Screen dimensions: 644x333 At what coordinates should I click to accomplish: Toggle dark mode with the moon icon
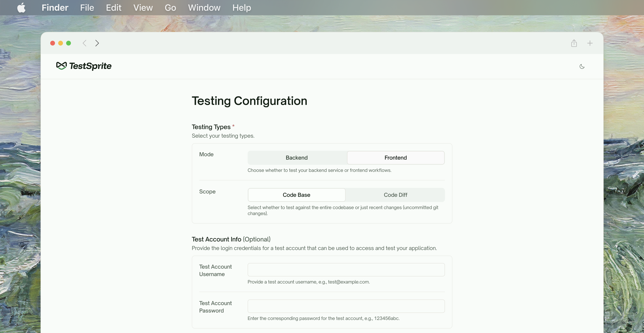point(582,66)
